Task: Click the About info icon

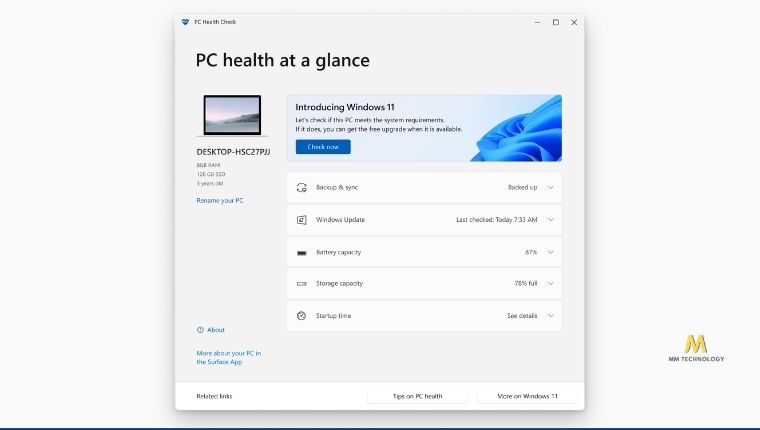Action: point(200,330)
